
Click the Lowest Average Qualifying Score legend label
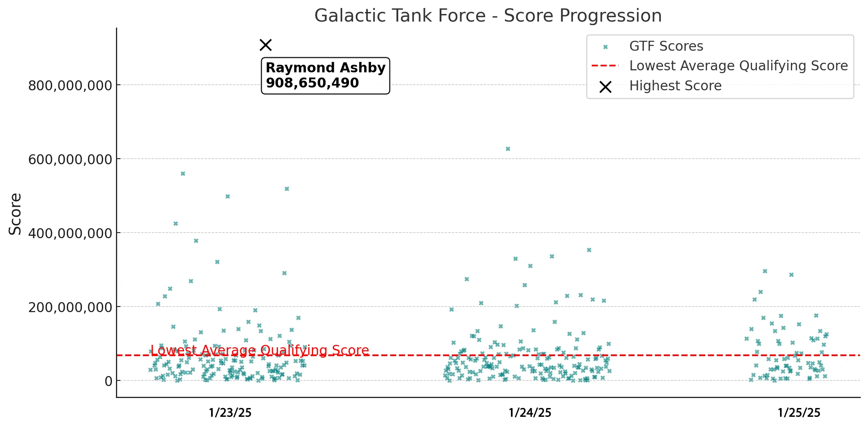click(x=738, y=66)
